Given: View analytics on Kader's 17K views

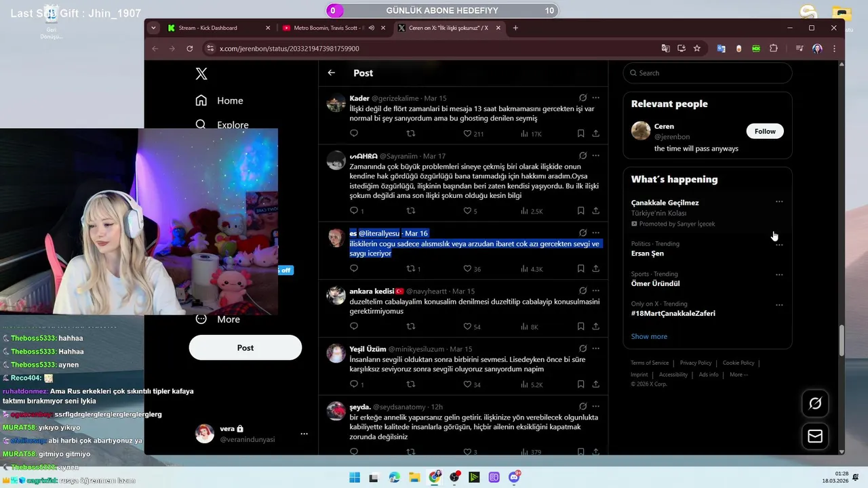Looking at the screenshot, I should pos(531,134).
